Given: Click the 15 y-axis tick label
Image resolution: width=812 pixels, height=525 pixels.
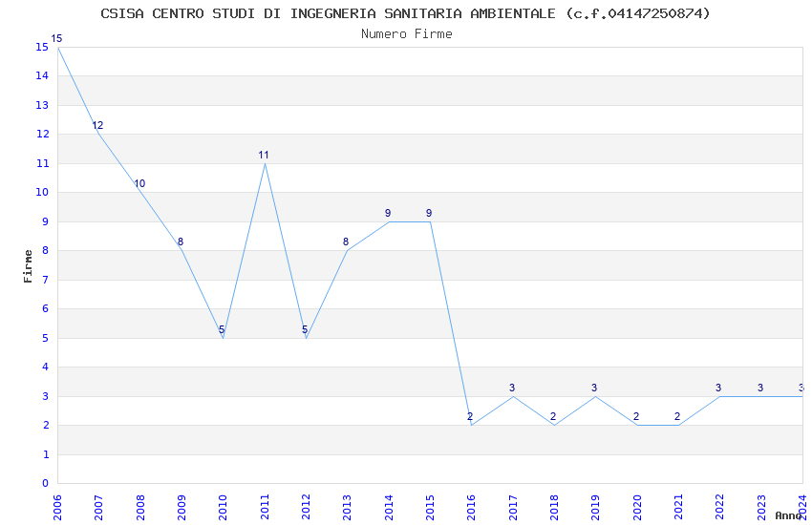Looking at the screenshot, I should pyautogui.click(x=42, y=47).
